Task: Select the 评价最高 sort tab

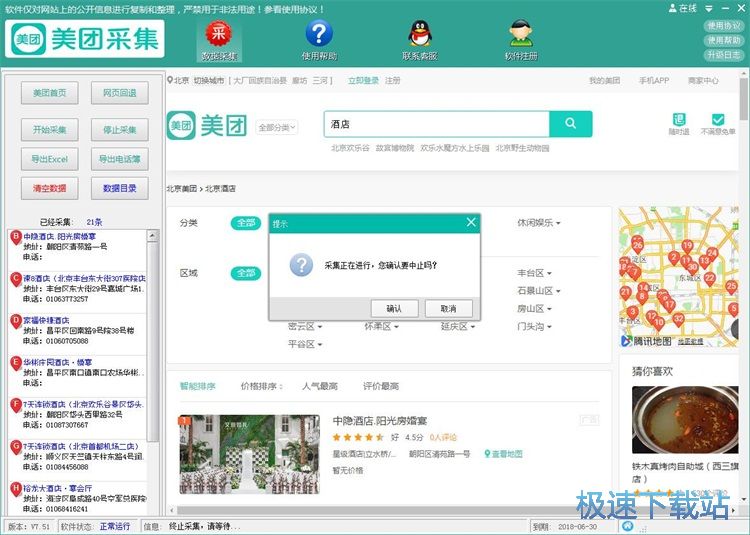Action: 379,386
